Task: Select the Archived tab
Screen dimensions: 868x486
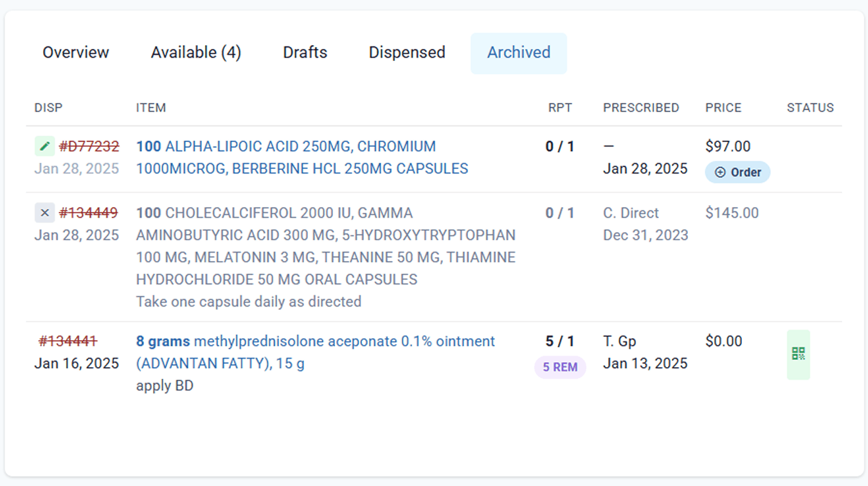Action: [519, 53]
